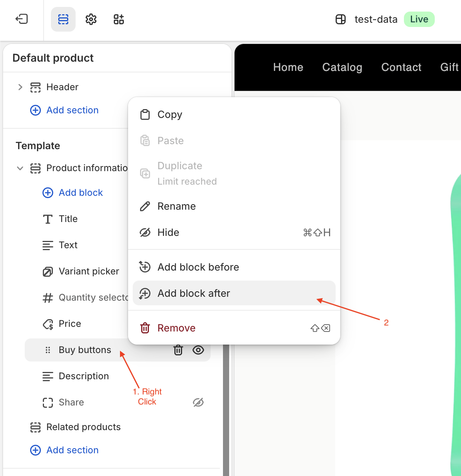Collapse the Product information section chevron
This screenshot has width=461, height=476.
20,168
